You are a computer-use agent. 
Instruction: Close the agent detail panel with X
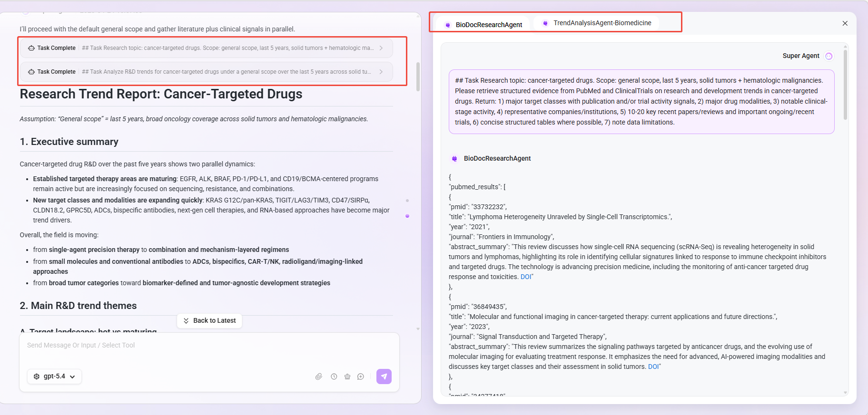845,23
